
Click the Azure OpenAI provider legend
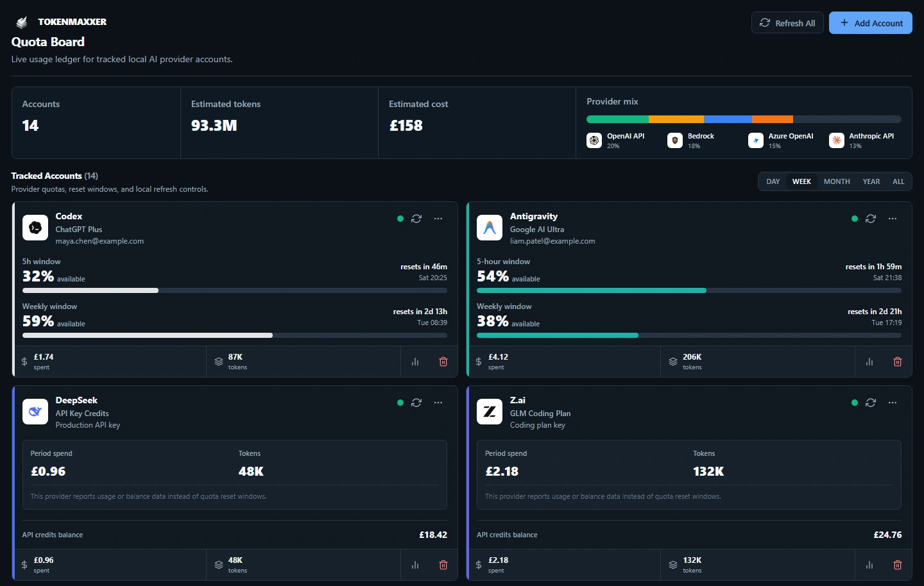pos(781,140)
